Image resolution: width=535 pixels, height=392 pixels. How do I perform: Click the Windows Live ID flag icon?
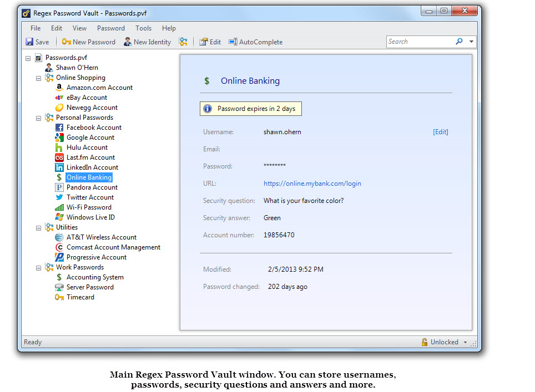59,217
